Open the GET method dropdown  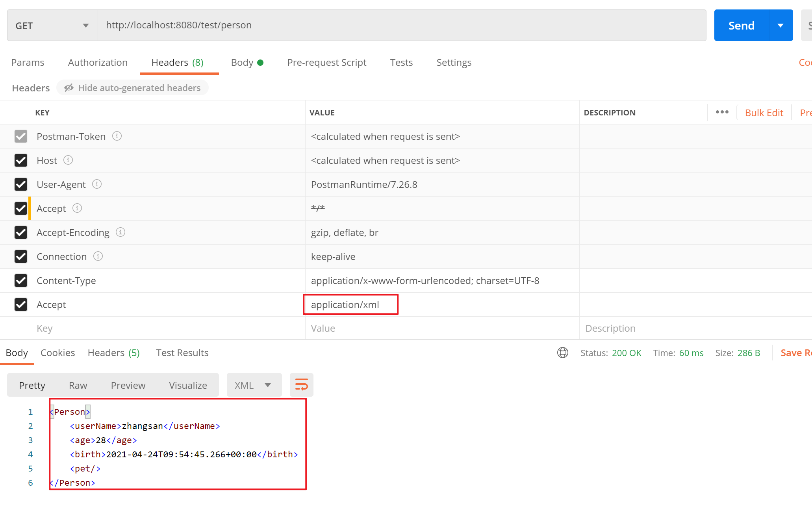[x=52, y=26]
